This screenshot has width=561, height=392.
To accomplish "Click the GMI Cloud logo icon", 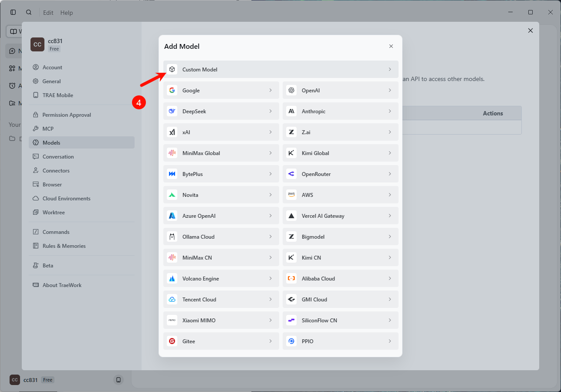I will 291,299.
